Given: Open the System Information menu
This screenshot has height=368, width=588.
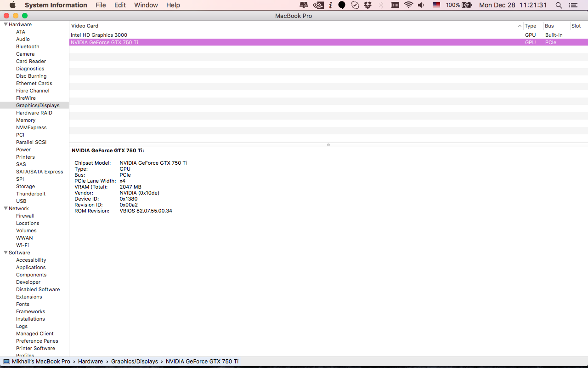Looking at the screenshot, I should pyautogui.click(x=56, y=5).
